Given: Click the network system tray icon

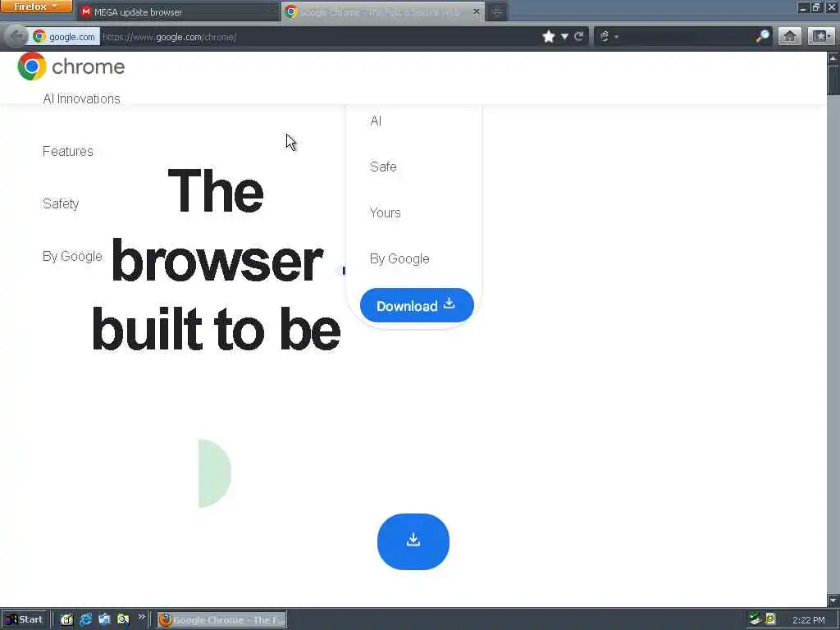Looking at the screenshot, I should [x=756, y=619].
